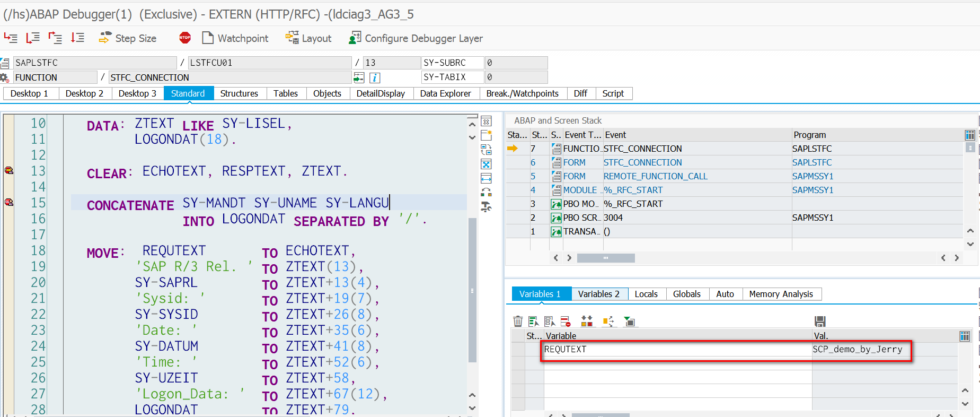Click the green list-with-cursor select icon in the variables toolbar

[534, 321]
